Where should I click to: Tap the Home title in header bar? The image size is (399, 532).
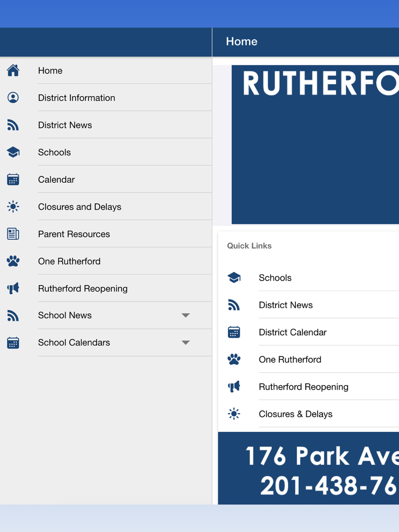[x=242, y=41]
